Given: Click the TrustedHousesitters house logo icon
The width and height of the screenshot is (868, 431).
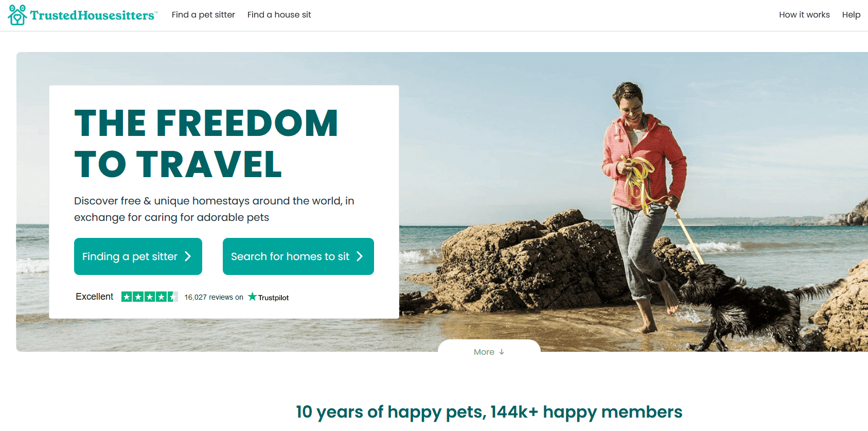Looking at the screenshot, I should [x=17, y=15].
